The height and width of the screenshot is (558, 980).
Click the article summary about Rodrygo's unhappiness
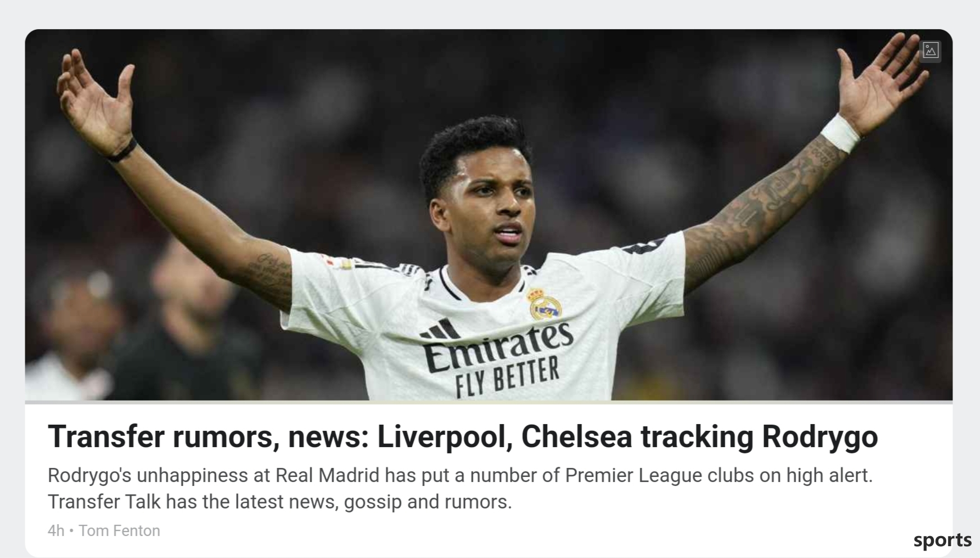460,488
